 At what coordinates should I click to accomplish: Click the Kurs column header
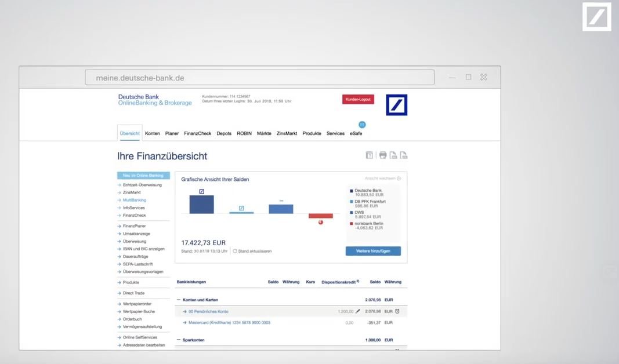[311, 282]
